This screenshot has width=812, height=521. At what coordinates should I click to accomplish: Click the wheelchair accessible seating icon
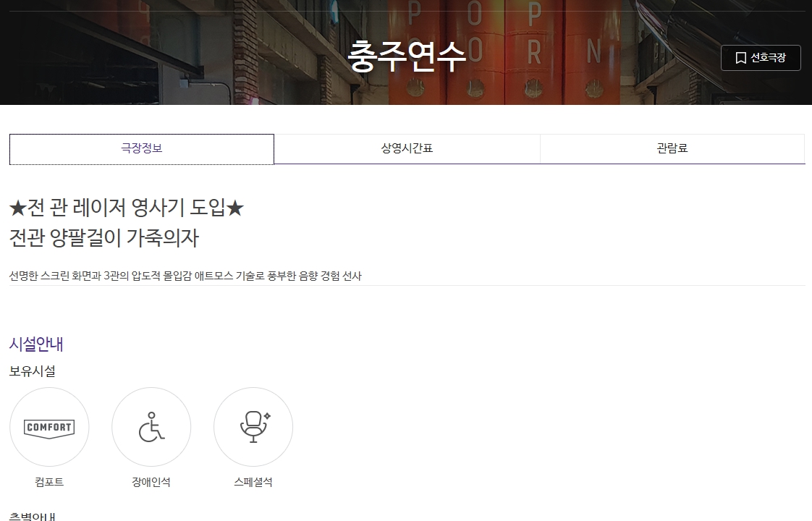coord(151,427)
